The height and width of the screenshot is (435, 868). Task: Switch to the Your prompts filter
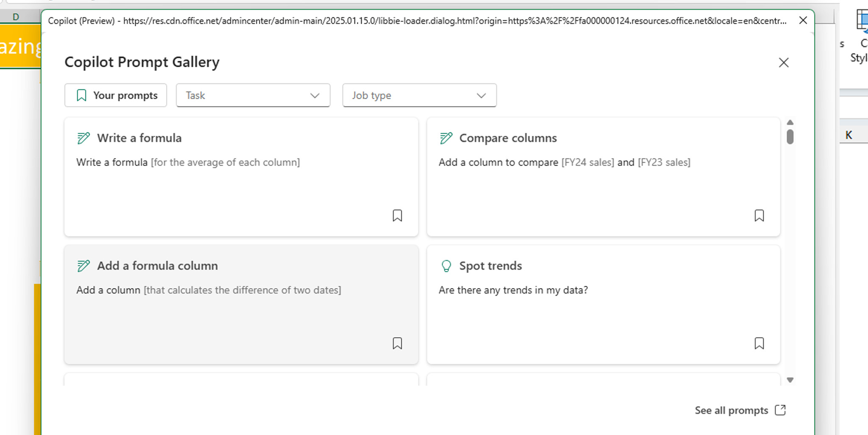pos(115,95)
